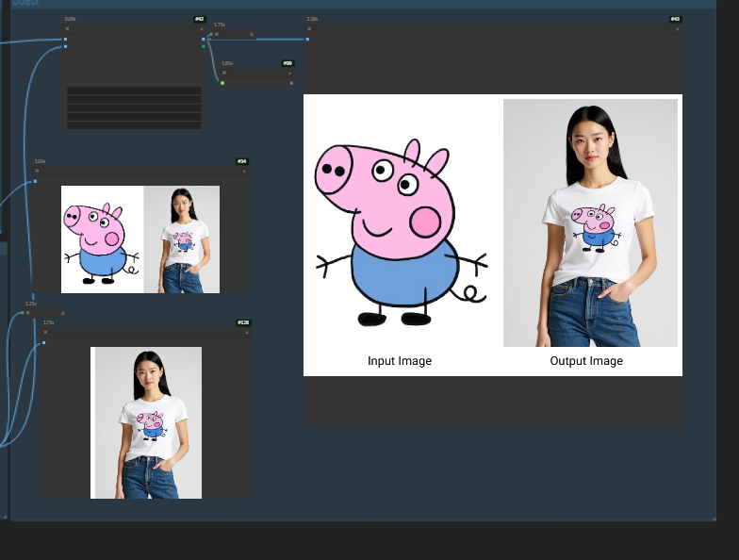Click the pin icon on node #42 title
The height and width of the screenshot is (560, 739).
coord(202,29)
